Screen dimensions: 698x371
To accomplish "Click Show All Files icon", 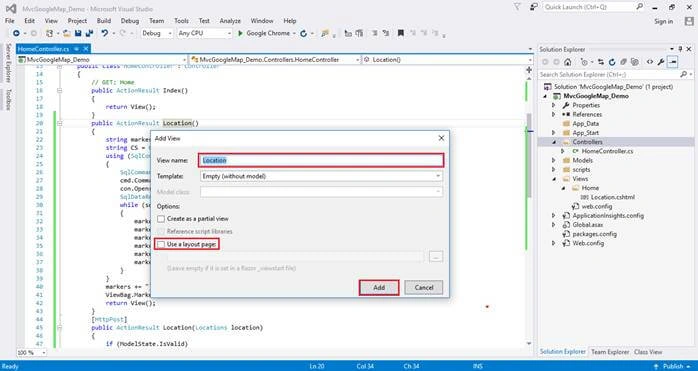I will (x=635, y=62).
